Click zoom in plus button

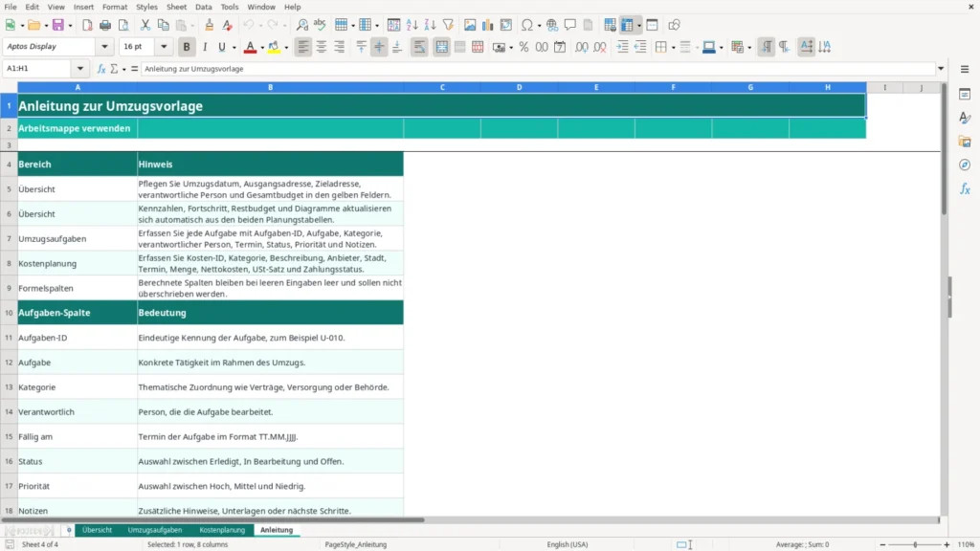(x=947, y=544)
